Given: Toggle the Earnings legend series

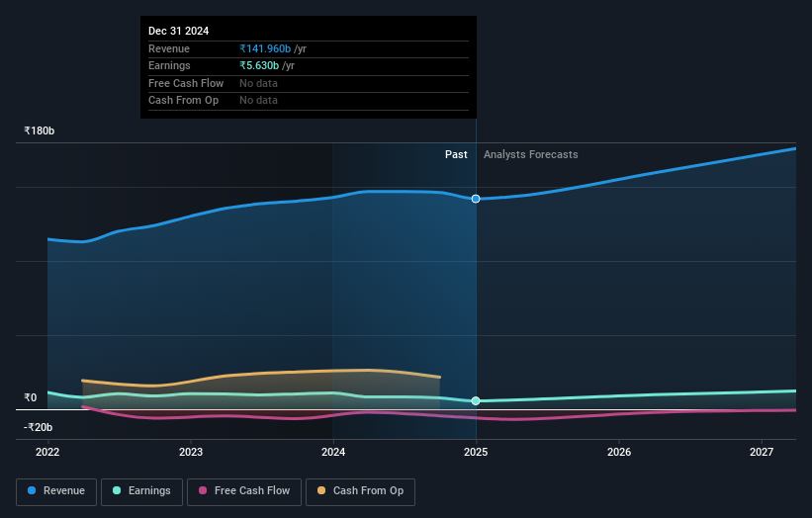Looking at the screenshot, I should [x=141, y=491].
